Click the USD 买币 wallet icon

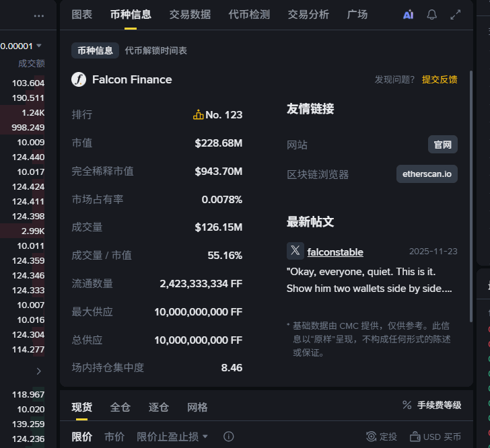point(415,437)
